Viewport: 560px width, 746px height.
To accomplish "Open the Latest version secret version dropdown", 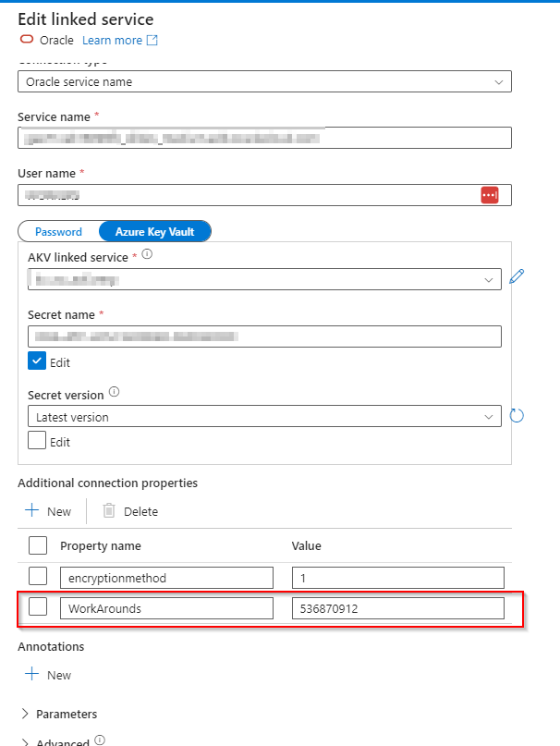I will click(x=264, y=416).
